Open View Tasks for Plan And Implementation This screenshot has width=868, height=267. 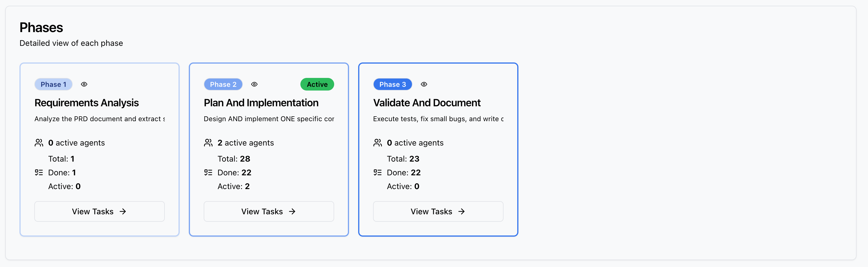tap(269, 211)
